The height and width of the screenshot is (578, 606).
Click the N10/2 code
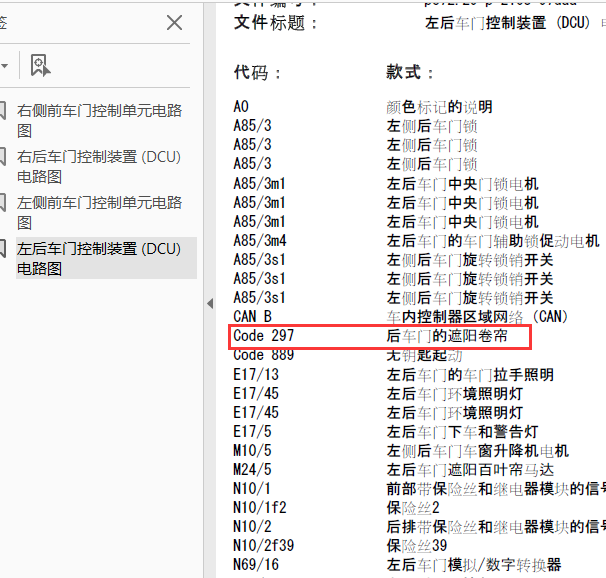click(252, 526)
